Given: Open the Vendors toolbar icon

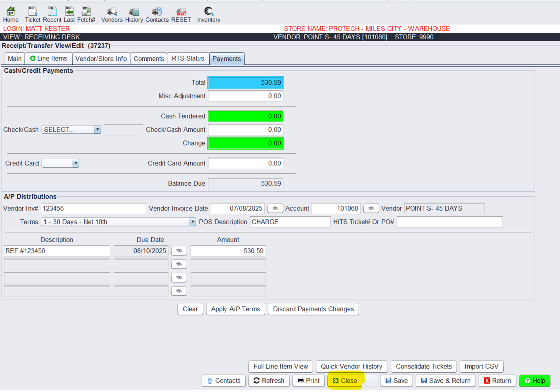Looking at the screenshot, I should point(112,14).
